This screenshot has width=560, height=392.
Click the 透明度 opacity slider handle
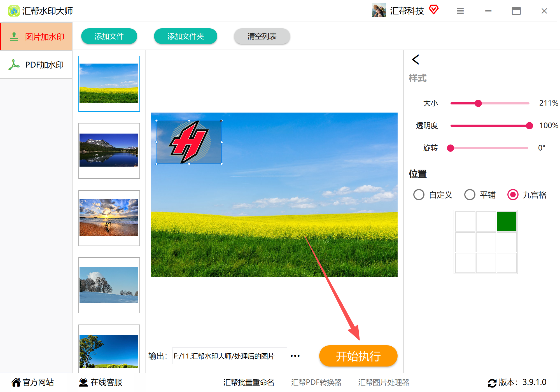coord(529,126)
